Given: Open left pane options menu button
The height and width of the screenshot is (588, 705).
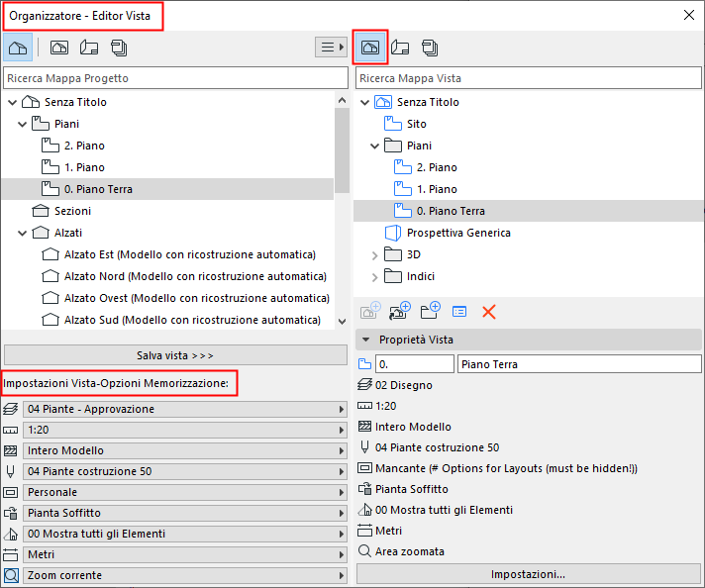Looking at the screenshot, I should coord(332,48).
